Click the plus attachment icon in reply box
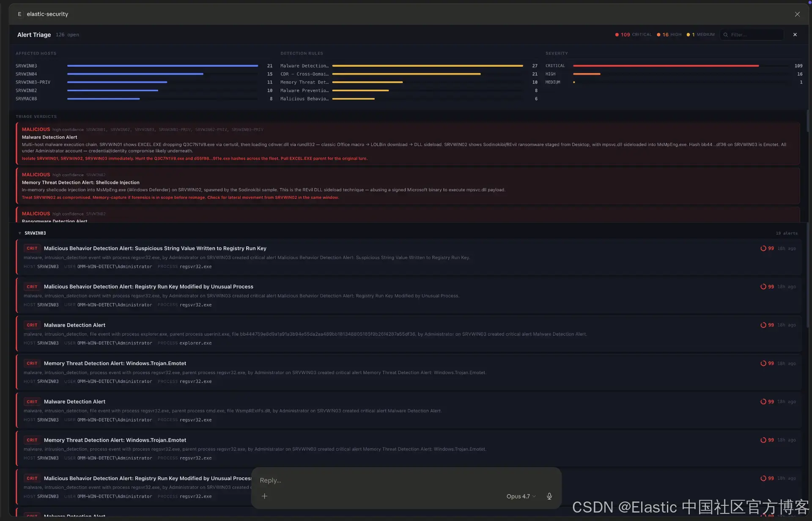The width and height of the screenshot is (812, 521). point(264,496)
